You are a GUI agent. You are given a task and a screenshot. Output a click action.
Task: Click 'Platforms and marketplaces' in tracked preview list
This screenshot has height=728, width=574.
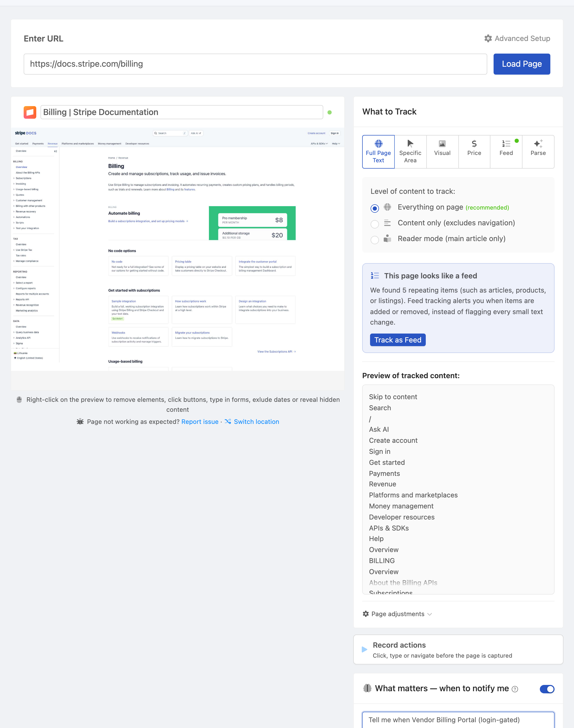[413, 495]
